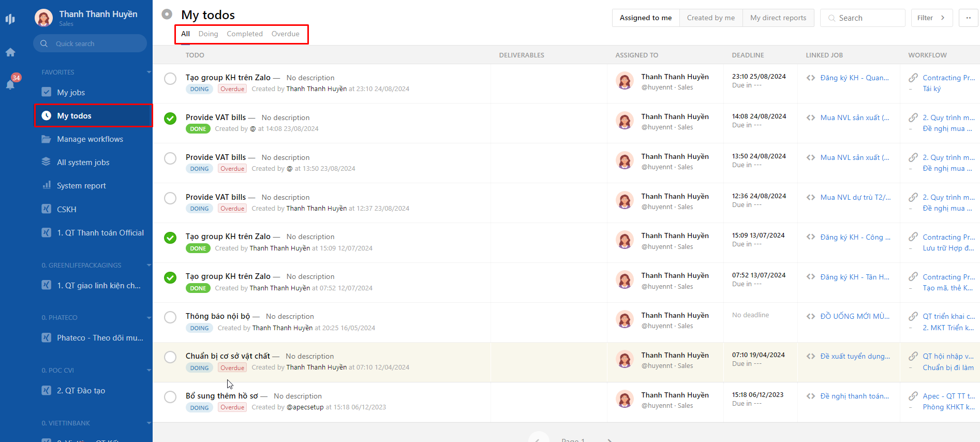Open Phateco - Theo dõi mu... workflow
This screenshot has width=980, height=442.
tap(100, 337)
